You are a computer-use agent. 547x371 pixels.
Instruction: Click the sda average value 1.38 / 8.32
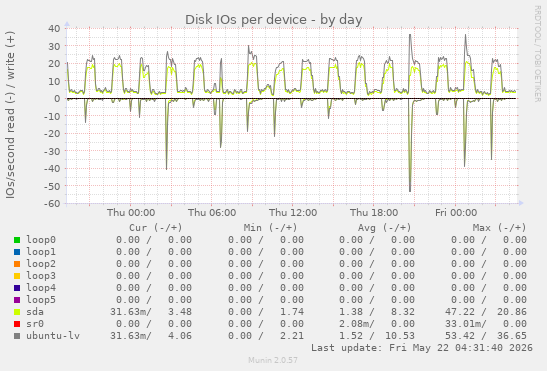click(x=377, y=312)
